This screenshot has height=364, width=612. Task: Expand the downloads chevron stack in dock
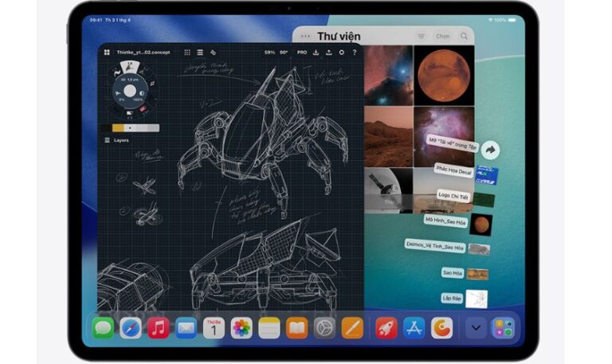pyautogui.click(x=476, y=328)
